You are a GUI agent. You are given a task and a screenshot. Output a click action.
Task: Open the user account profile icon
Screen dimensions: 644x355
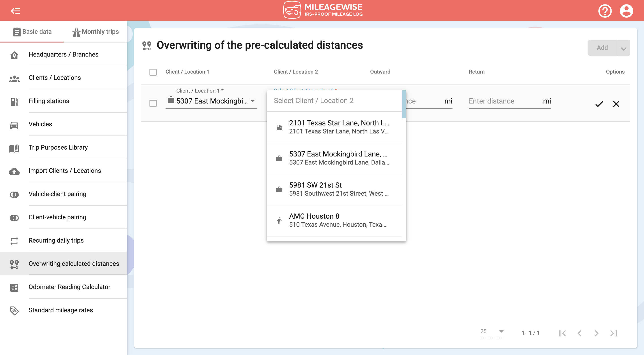626,11
